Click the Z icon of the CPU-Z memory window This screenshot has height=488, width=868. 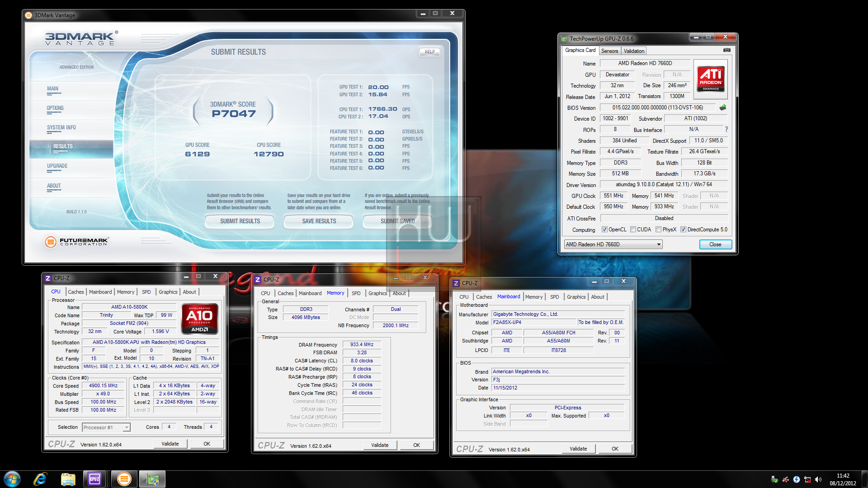pos(258,280)
